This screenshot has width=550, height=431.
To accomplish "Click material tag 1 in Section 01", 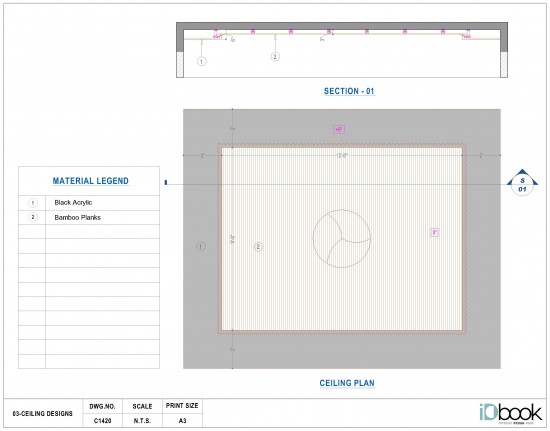I will 201,61.
